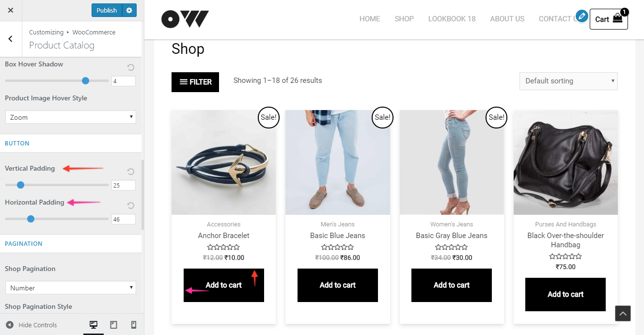Reset Box Hover Shadow value
The height and width of the screenshot is (335, 644).
tap(130, 67)
